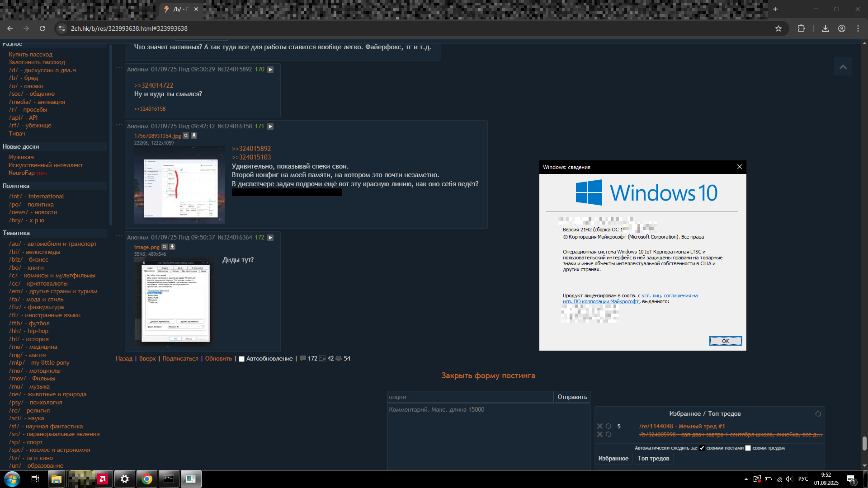Viewport: 868px width, 488px height.
Task: Click the play icon next to post 171
Action: (270, 127)
